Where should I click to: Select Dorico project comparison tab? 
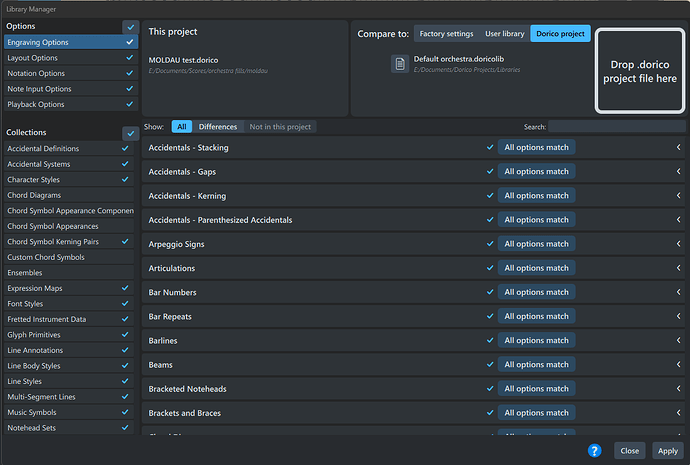560,33
